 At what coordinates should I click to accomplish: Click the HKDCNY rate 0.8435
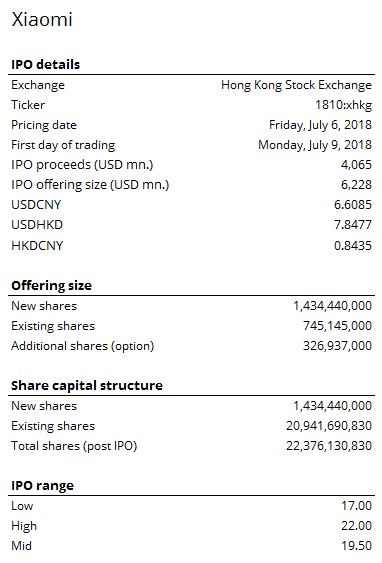[x=353, y=246]
